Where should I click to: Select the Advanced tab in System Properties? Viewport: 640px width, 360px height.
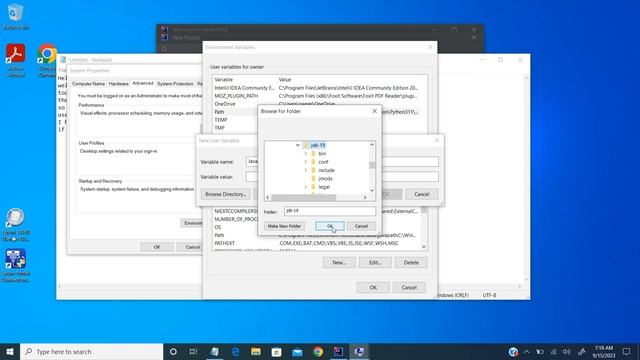click(143, 83)
